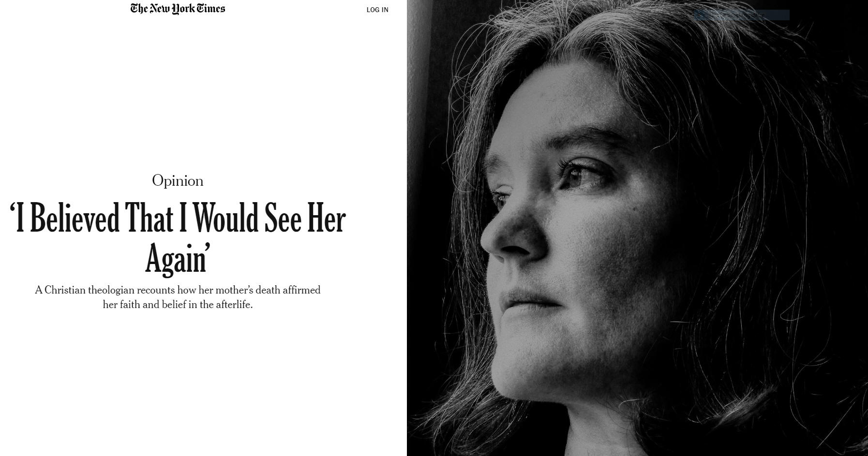Screen dimensions: 868x456
Task: Click the headline 'I Believed That I Would See Her'
Action: [x=178, y=219]
